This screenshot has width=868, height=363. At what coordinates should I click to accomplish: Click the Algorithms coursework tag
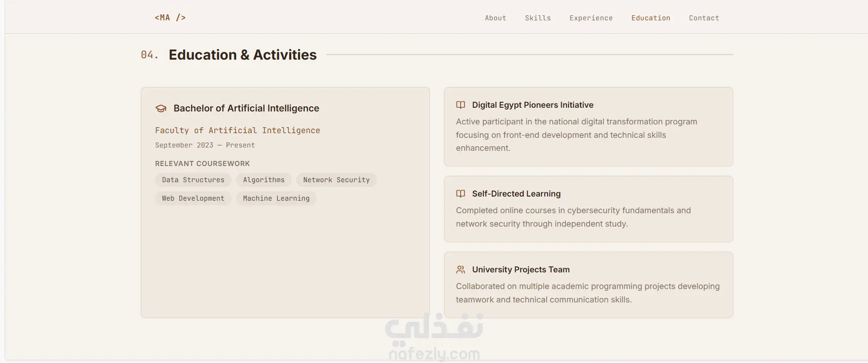(x=263, y=180)
